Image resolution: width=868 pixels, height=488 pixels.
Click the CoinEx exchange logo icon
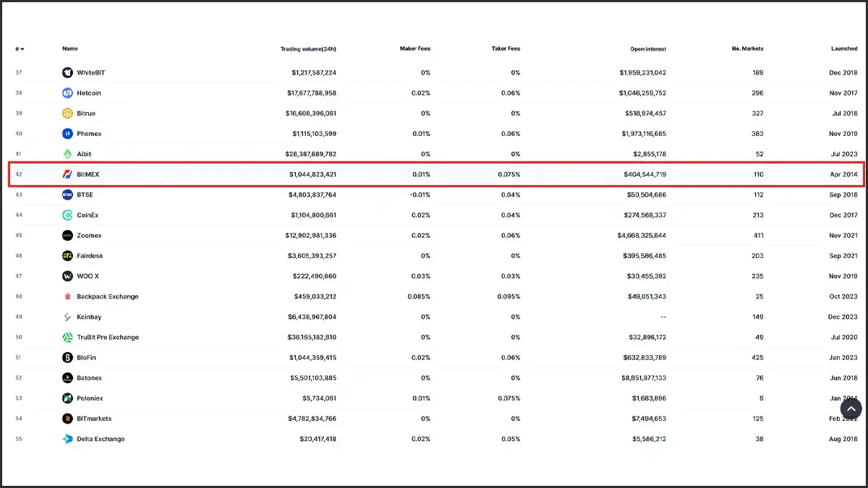pyautogui.click(x=67, y=215)
